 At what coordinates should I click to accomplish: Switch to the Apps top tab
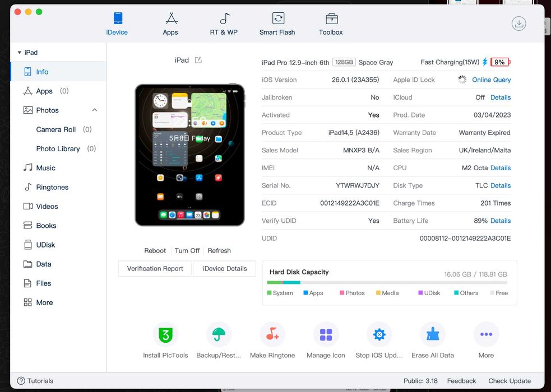pos(170,24)
